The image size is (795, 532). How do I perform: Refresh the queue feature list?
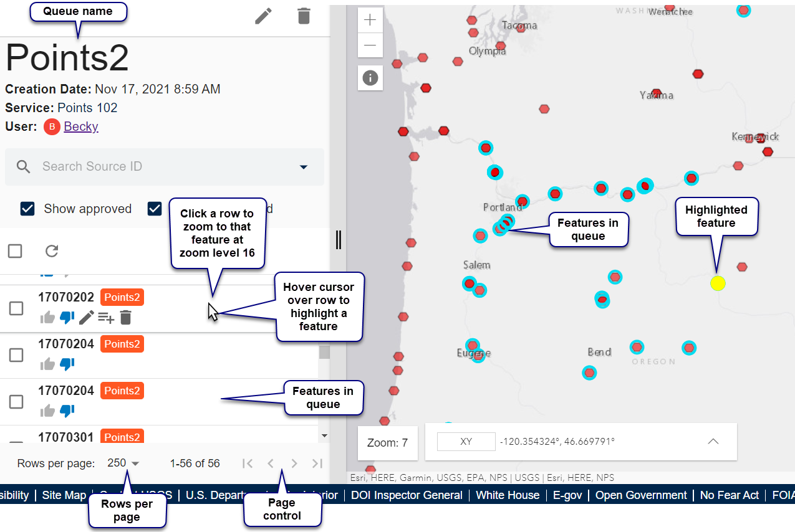point(52,251)
